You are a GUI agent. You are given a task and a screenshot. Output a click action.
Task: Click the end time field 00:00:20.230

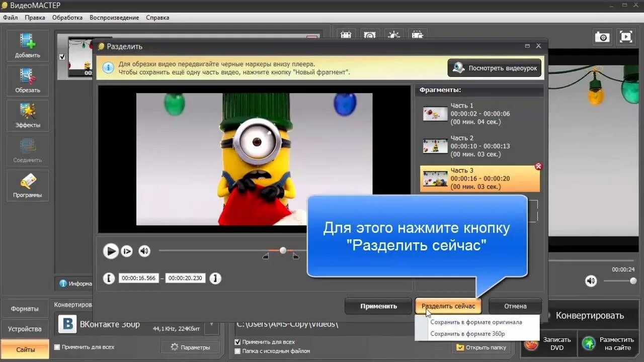pyautogui.click(x=185, y=278)
